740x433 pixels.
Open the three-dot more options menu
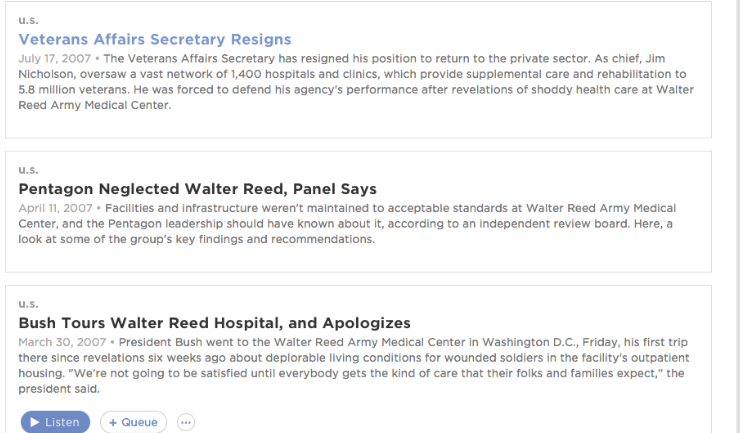click(185, 422)
